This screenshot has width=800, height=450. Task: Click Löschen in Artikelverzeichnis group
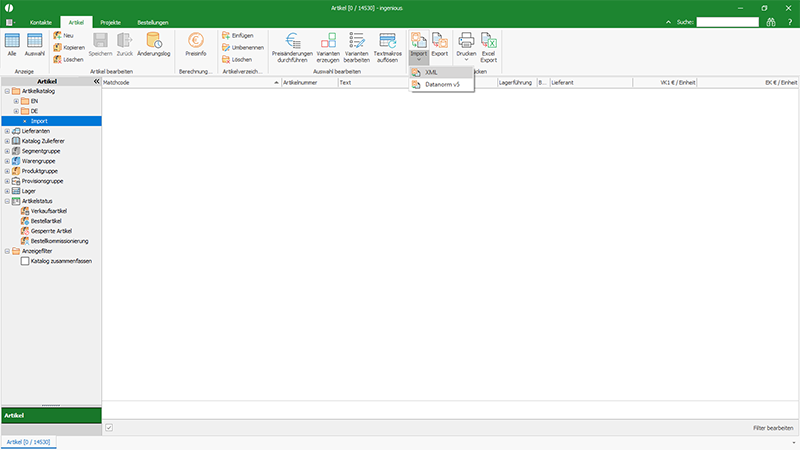click(x=237, y=60)
